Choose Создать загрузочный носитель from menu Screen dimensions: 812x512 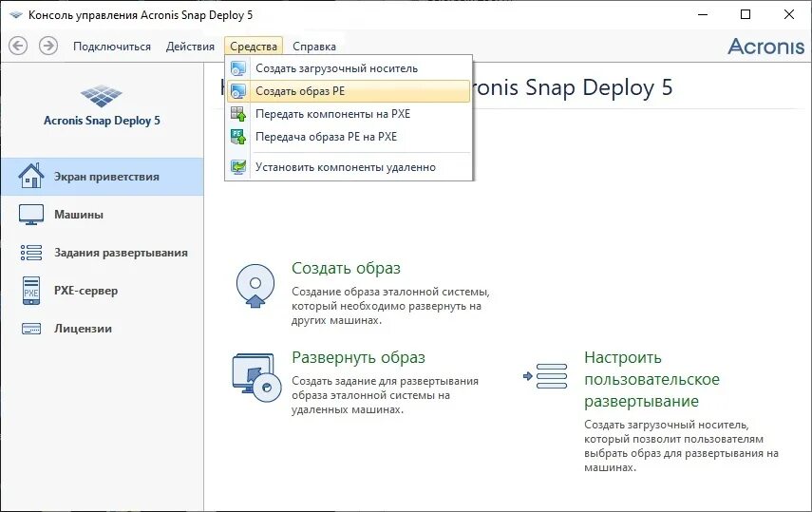pos(349,68)
